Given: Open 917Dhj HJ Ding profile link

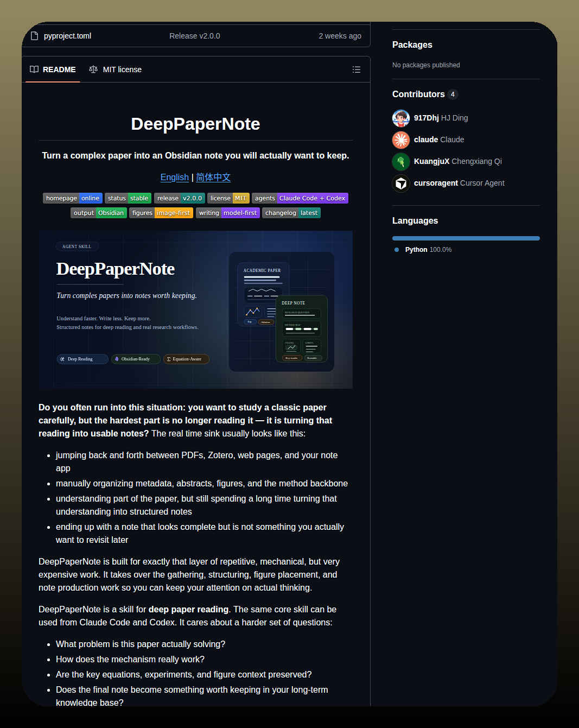Looking at the screenshot, I should point(441,118).
